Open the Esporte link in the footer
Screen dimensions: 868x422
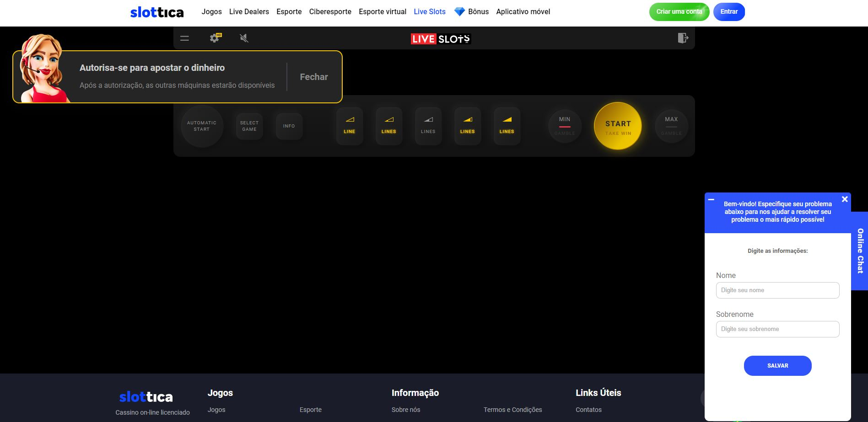[311, 410]
